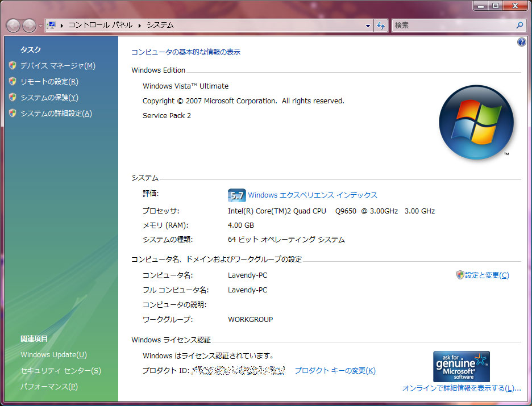
Task: Click the computer icon in address bar
Action: [51, 25]
